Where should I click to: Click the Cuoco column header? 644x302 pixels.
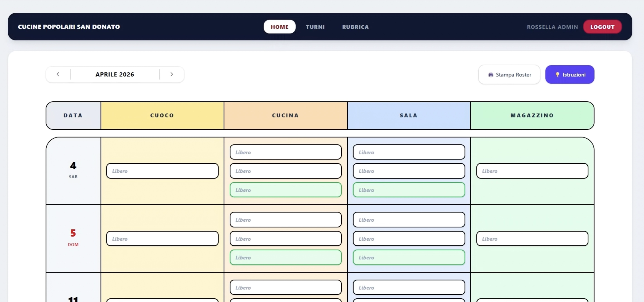point(162,115)
